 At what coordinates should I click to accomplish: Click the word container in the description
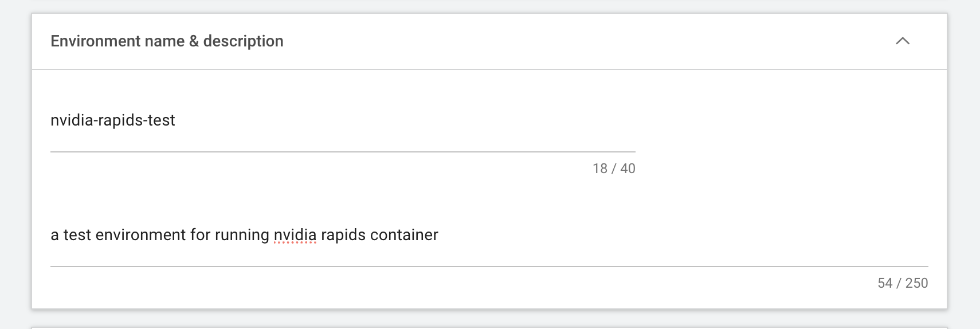404,235
